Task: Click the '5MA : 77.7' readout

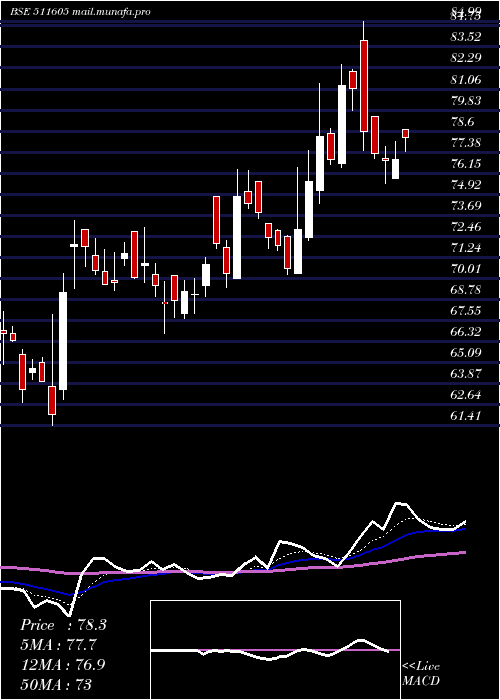Action: click(x=59, y=645)
